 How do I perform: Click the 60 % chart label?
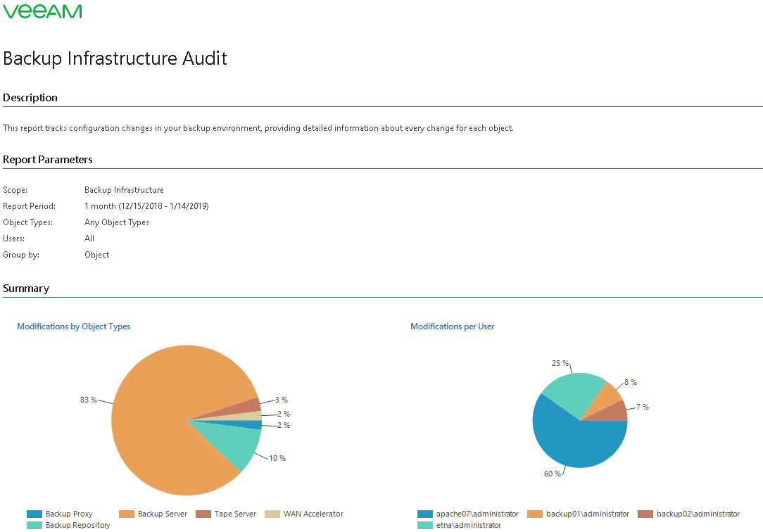tap(553, 474)
